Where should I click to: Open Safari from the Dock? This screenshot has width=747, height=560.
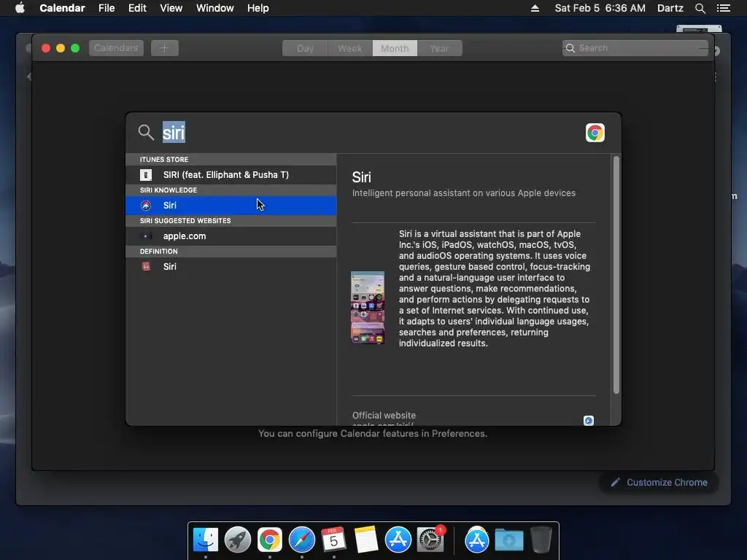(x=301, y=540)
